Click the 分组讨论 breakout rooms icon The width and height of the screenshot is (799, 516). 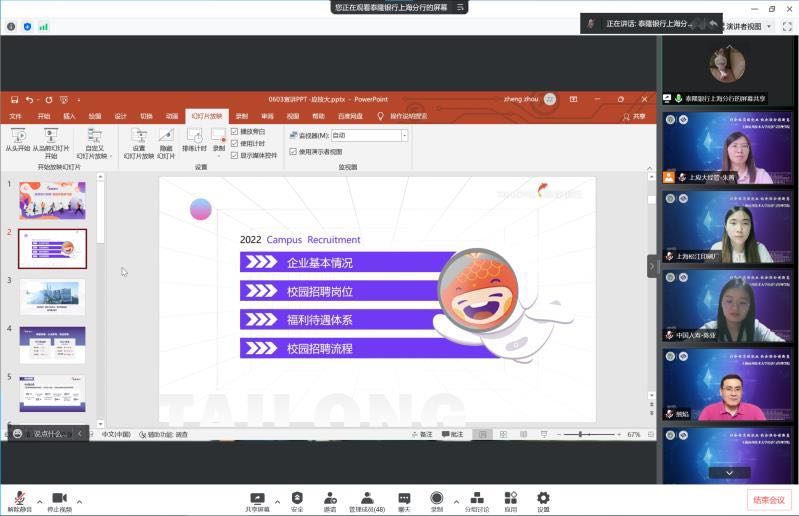tap(477, 498)
